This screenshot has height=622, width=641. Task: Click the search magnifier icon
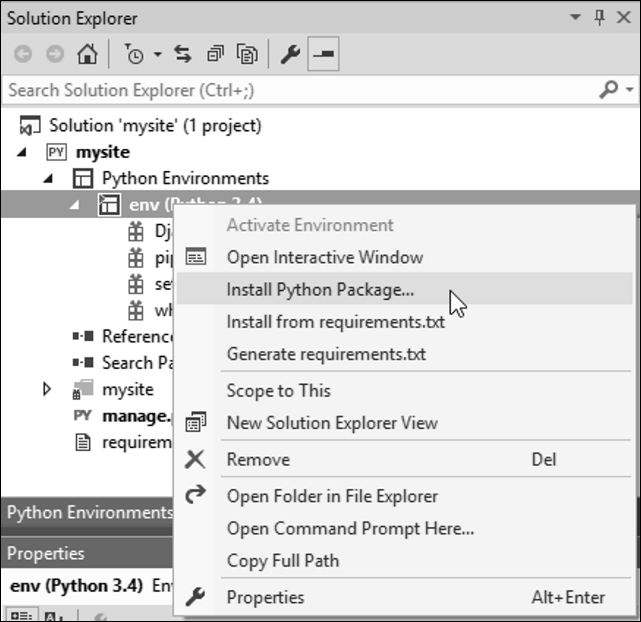click(x=608, y=89)
